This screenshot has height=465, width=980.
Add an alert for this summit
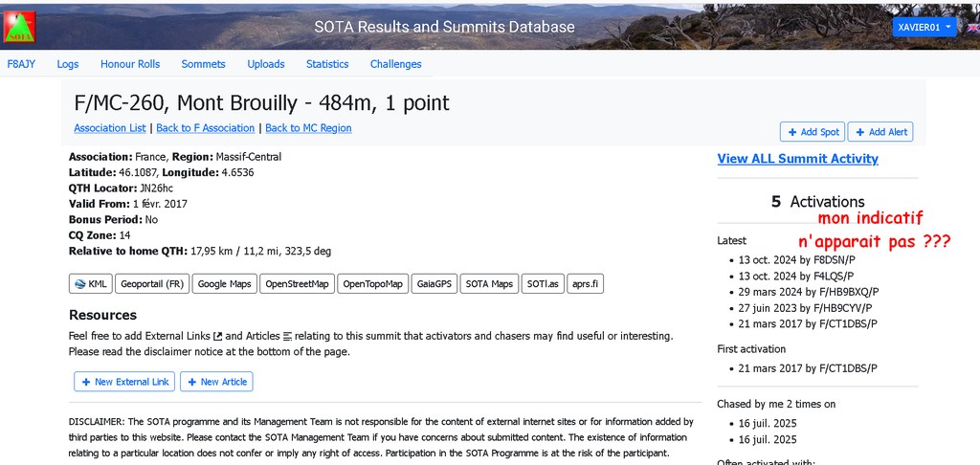(x=880, y=132)
